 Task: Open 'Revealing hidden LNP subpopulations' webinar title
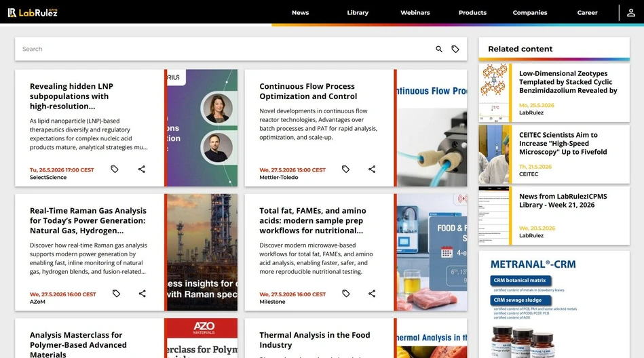71,96
